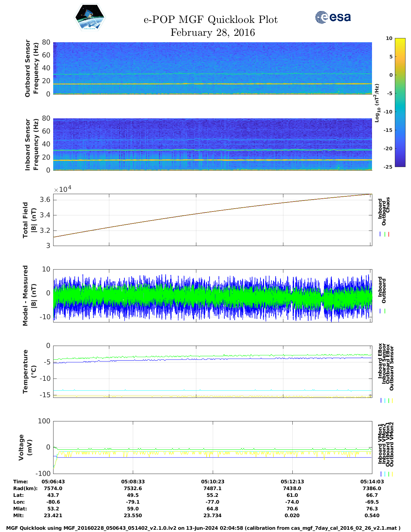The height and width of the screenshot is (532, 411).
Task: Click the yellow Outboard Sensor temperature legend marker
Action: [x=392, y=400]
